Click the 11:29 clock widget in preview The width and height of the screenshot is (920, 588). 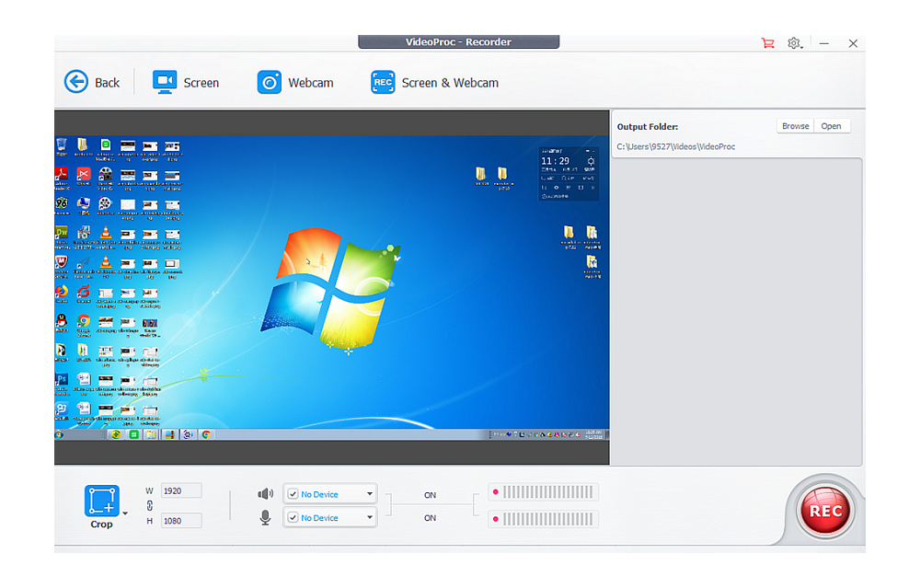tap(569, 174)
